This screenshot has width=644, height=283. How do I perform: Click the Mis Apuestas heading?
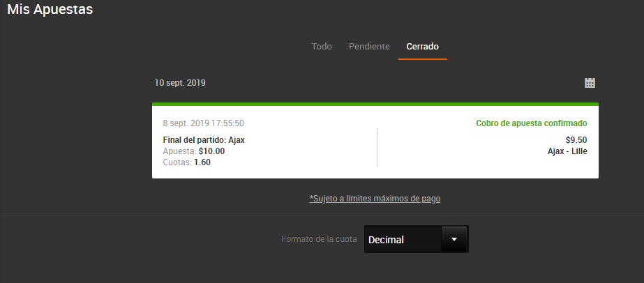(x=50, y=9)
